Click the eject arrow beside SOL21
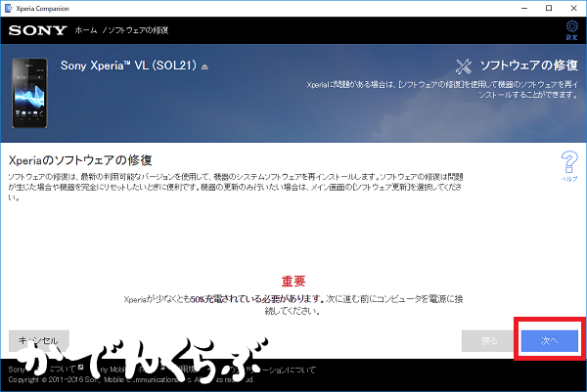 pyautogui.click(x=204, y=66)
